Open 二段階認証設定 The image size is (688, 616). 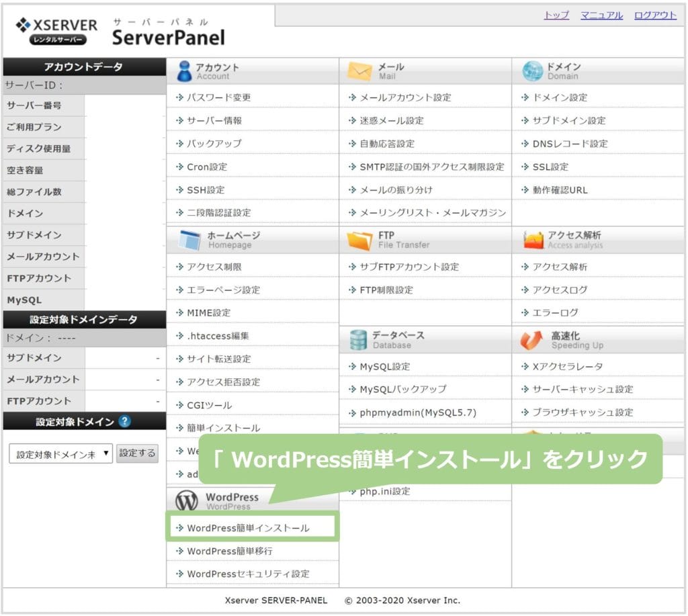click(219, 213)
